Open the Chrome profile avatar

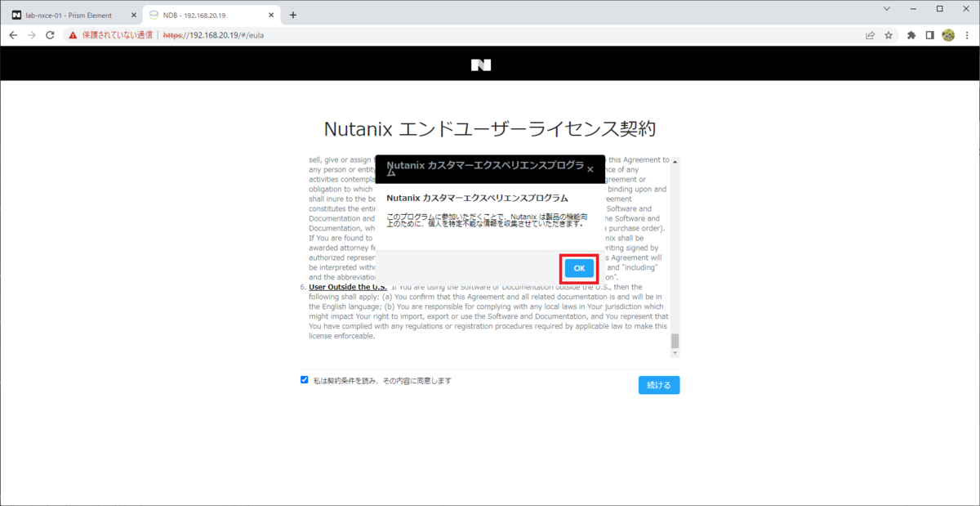(948, 35)
